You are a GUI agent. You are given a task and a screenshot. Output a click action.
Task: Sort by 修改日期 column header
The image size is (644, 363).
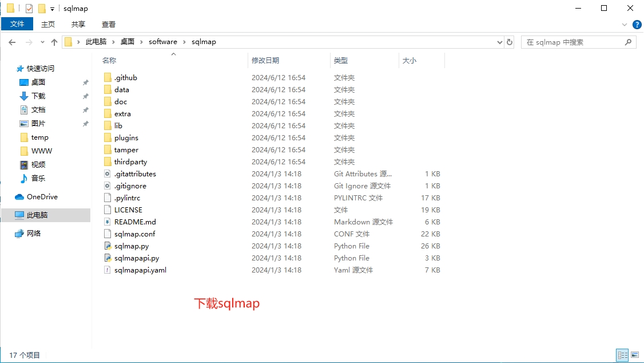pos(265,61)
